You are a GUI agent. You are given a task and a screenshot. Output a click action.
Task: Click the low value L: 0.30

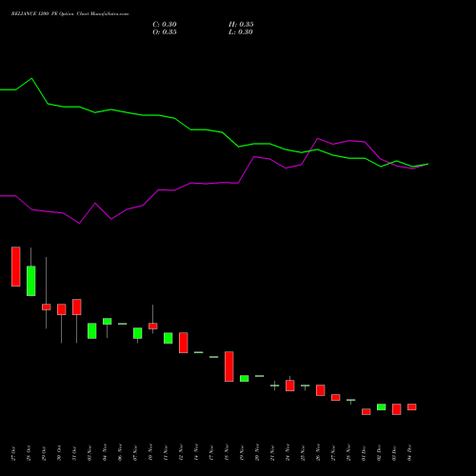241,32
